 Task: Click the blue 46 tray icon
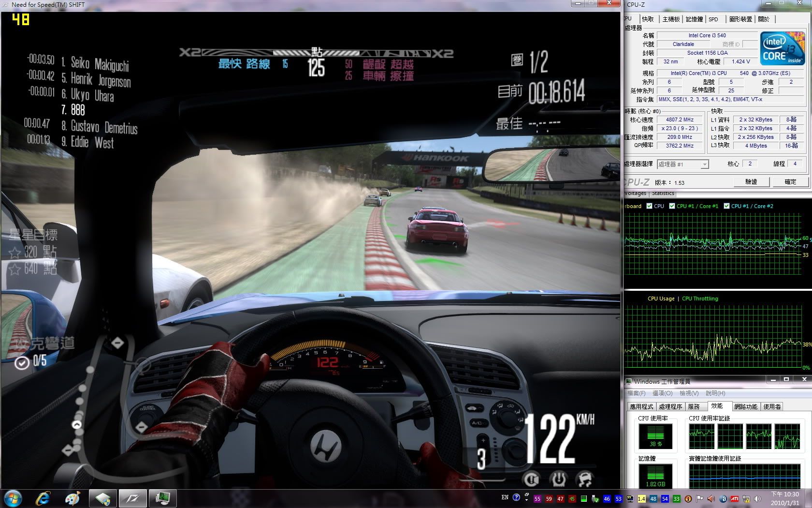(607, 499)
